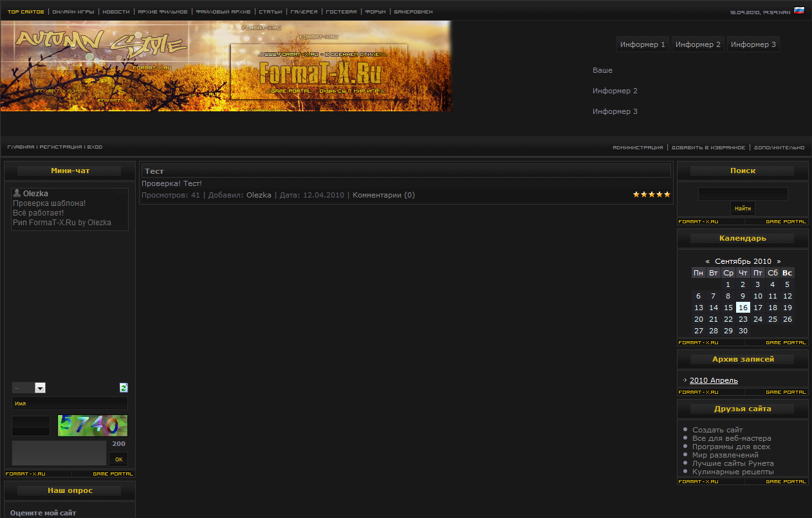Switch to Информер 2 tab
Image resolution: width=812 pixels, height=518 pixels.
[698, 44]
